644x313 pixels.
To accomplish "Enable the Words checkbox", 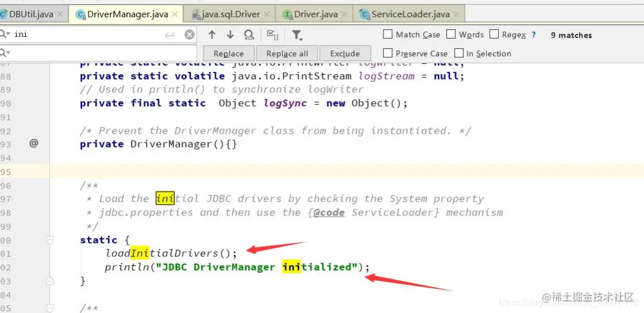I will point(451,34).
